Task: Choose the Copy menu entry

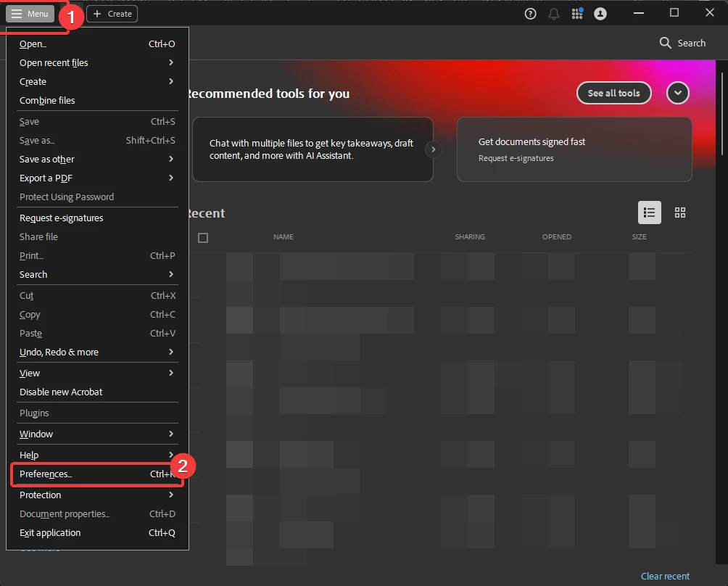Action: (x=97, y=314)
